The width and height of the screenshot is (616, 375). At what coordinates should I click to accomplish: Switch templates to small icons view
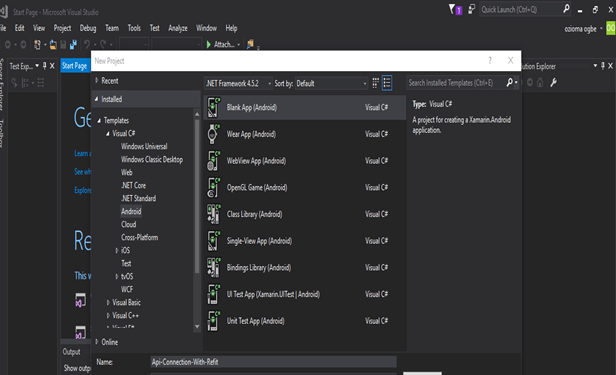pyautogui.click(x=376, y=83)
